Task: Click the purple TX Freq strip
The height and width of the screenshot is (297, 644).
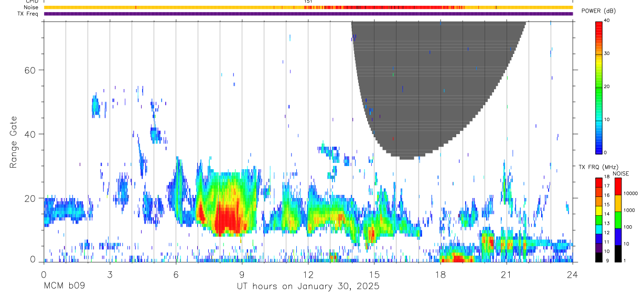Action: 308,14
